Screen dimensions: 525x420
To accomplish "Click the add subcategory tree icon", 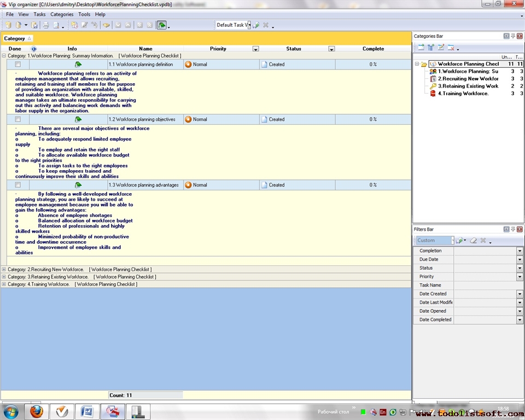I will tap(431, 48).
